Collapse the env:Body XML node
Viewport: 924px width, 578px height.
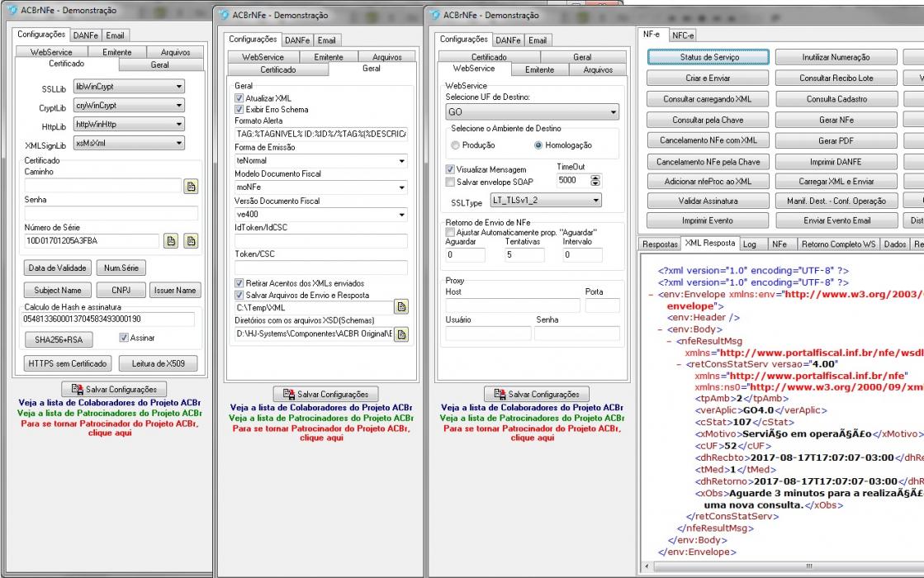pyautogui.click(x=660, y=329)
